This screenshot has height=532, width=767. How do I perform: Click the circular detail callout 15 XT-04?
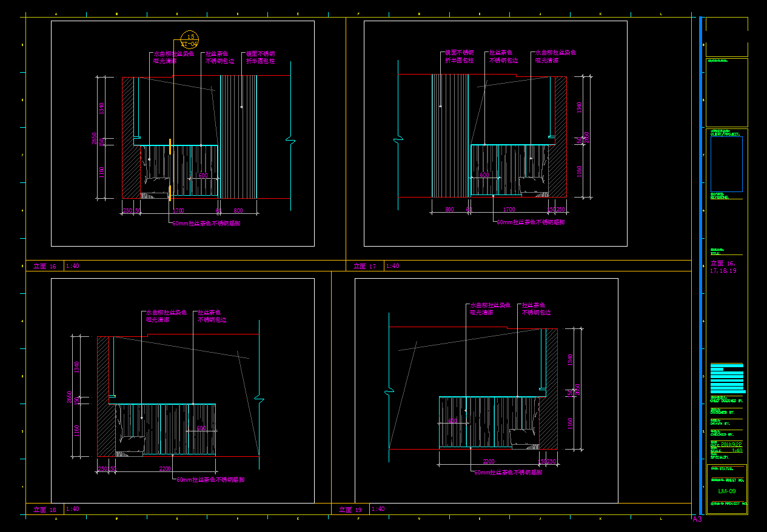pyautogui.click(x=190, y=39)
